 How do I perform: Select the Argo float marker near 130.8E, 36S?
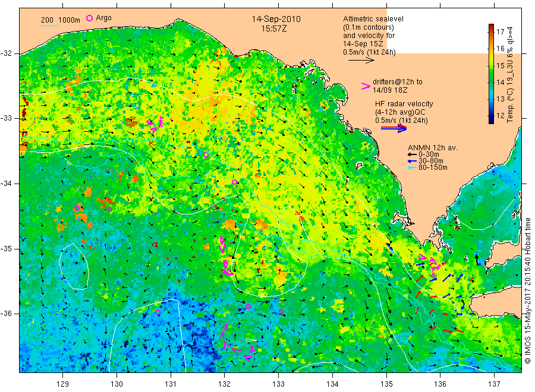pos(158,312)
